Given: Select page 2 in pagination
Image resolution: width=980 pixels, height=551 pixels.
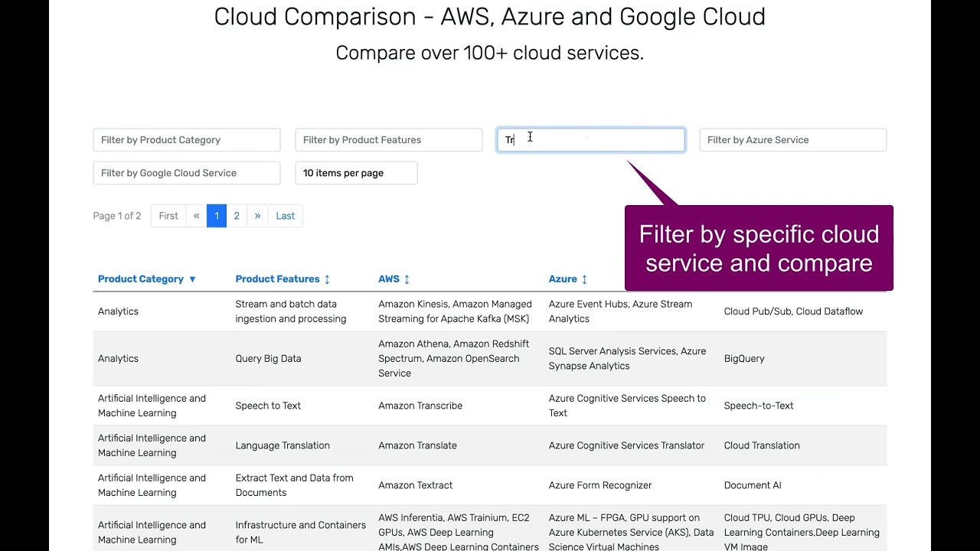Looking at the screenshot, I should [x=237, y=216].
